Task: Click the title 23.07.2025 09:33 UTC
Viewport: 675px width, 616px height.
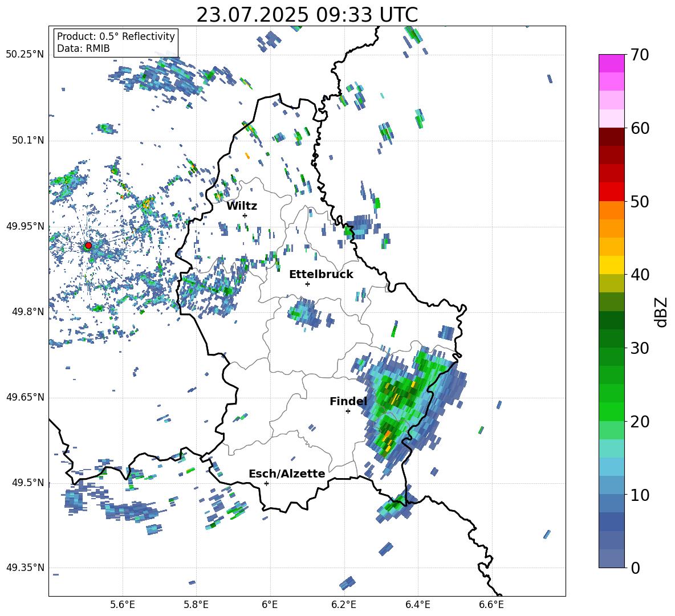Action: (x=307, y=15)
